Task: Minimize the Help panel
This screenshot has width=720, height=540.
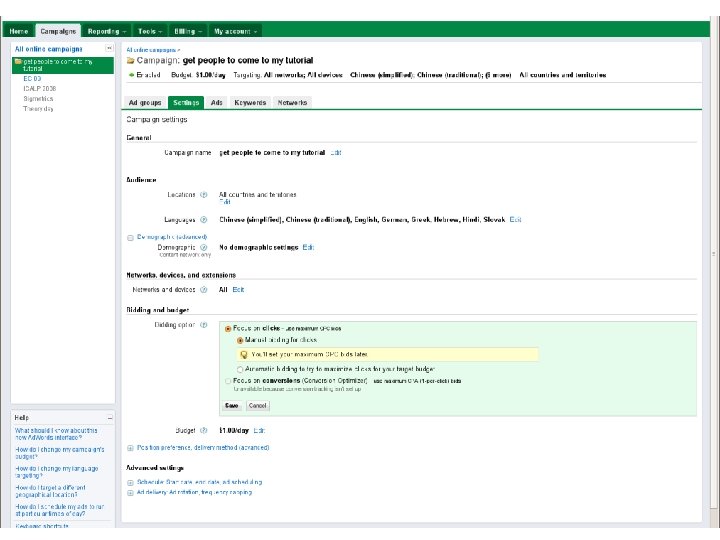Action: pos(110,416)
